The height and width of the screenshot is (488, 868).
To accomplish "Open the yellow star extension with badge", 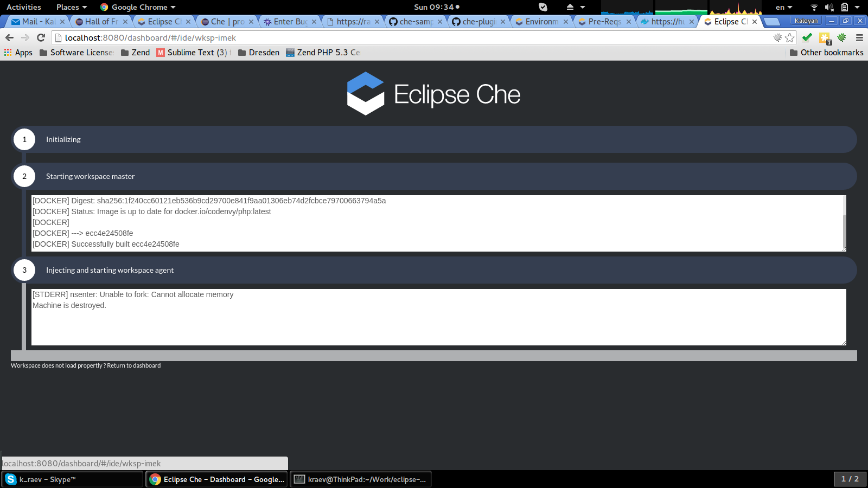I will (825, 38).
